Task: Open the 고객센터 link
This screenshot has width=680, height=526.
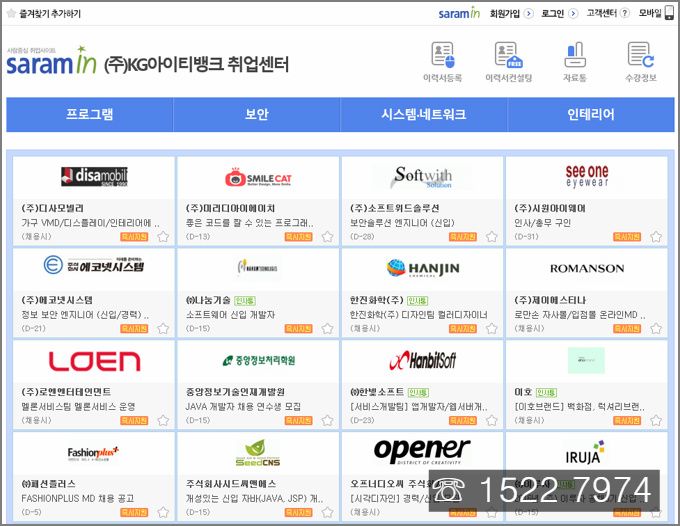Action: (602, 13)
